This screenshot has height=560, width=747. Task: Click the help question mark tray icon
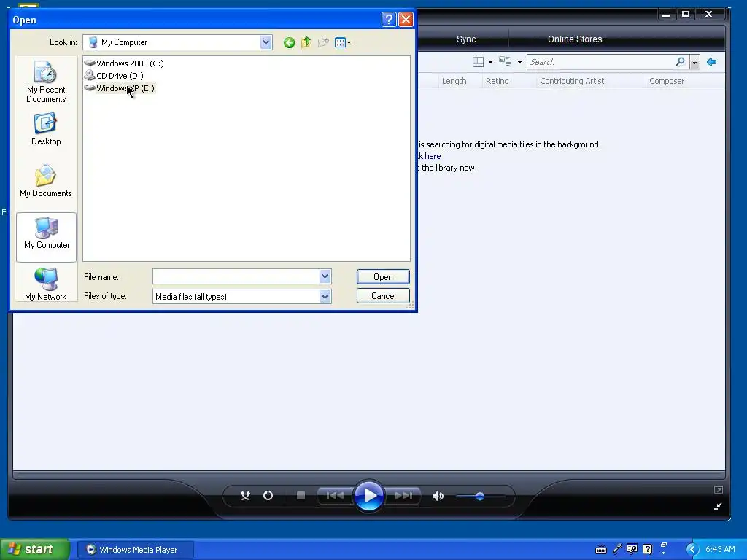(648, 549)
